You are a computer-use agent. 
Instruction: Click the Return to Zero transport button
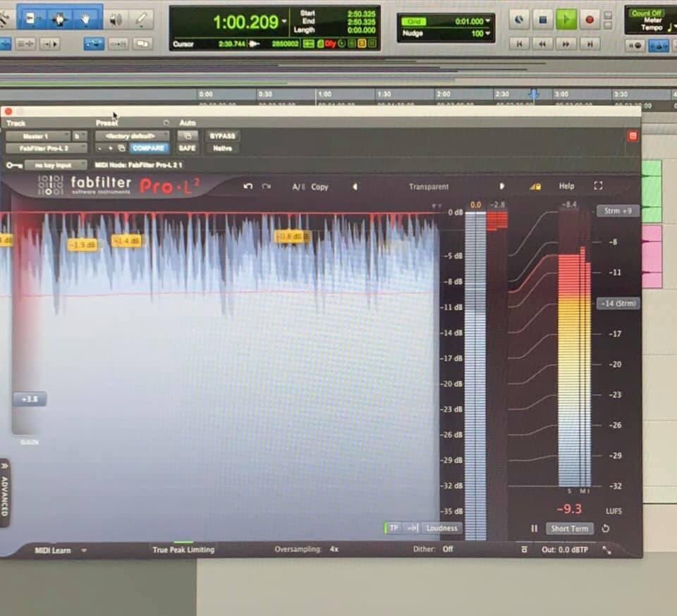click(x=520, y=44)
